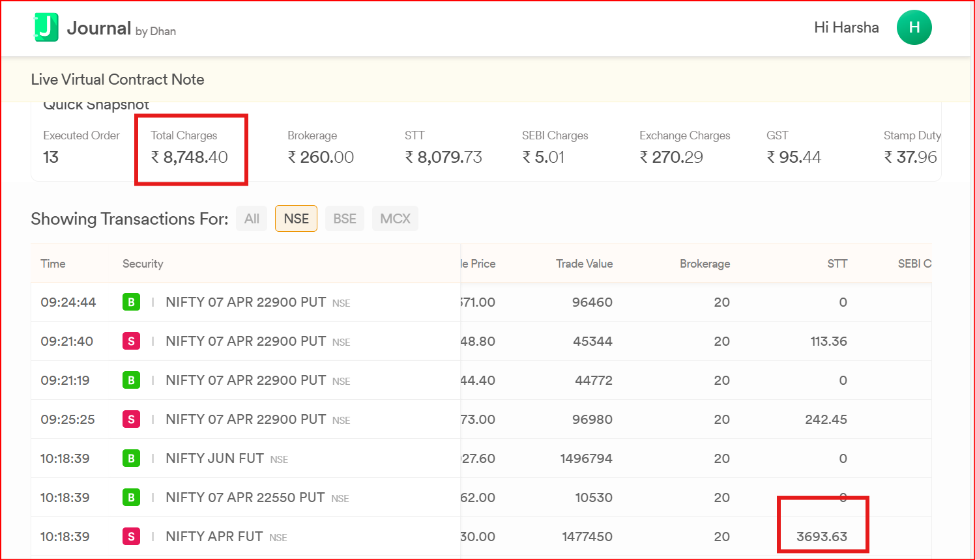Click Buy badge next to NIFTY JUN FUT
The height and width of the screenshot is (560, 975).
[x=131, y=458]
